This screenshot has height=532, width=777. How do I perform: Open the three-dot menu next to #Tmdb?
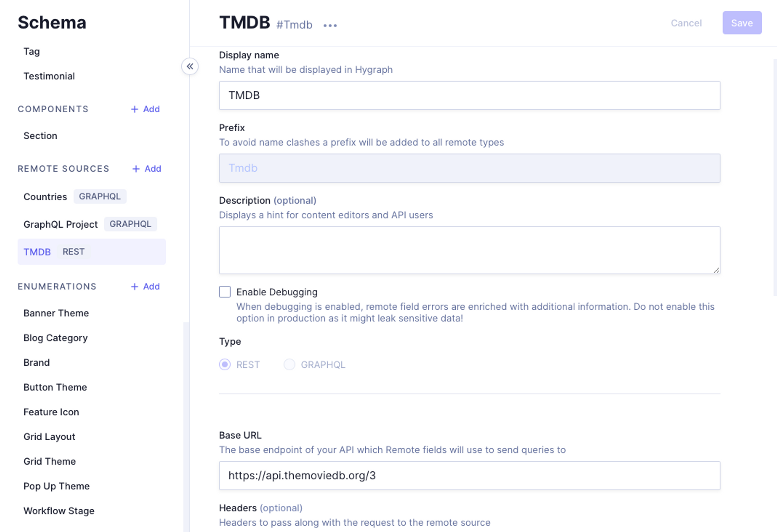point(330,25)
